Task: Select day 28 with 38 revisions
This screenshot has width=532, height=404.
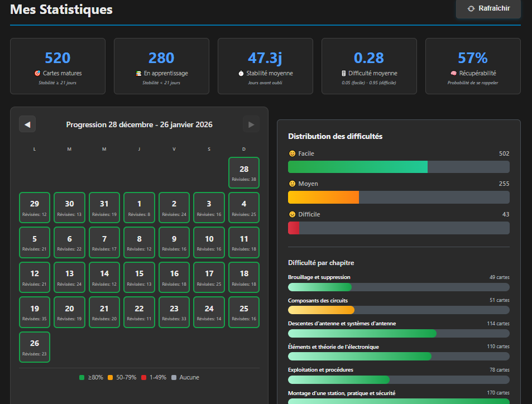Action: [x=244, y=172]
